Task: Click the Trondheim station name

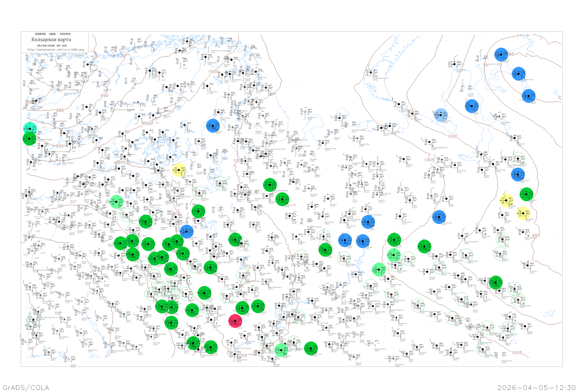Action: [94, 70]
